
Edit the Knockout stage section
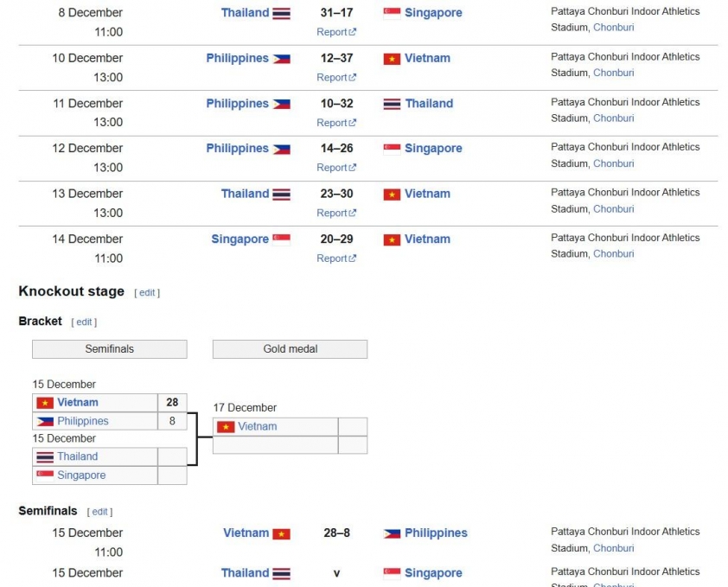tap(147, 293)
